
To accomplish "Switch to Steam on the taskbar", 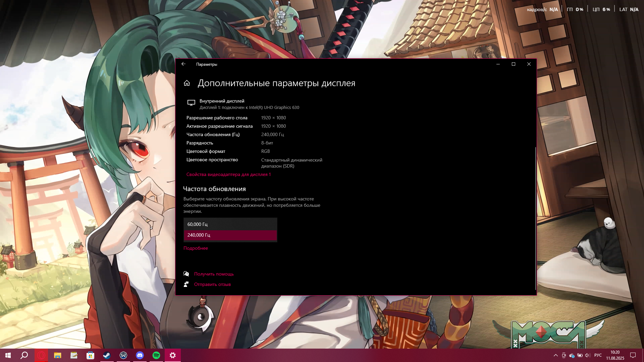I will (x=107, y=355).
